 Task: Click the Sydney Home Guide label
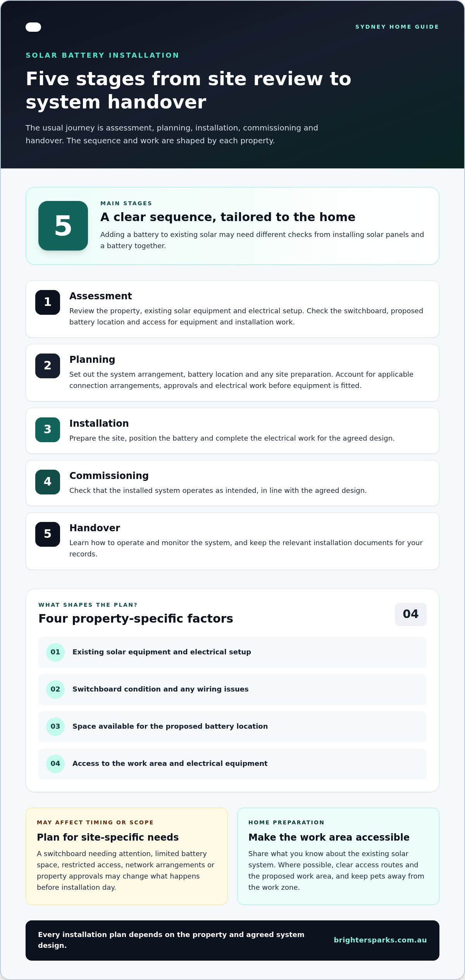coord(397,27)
